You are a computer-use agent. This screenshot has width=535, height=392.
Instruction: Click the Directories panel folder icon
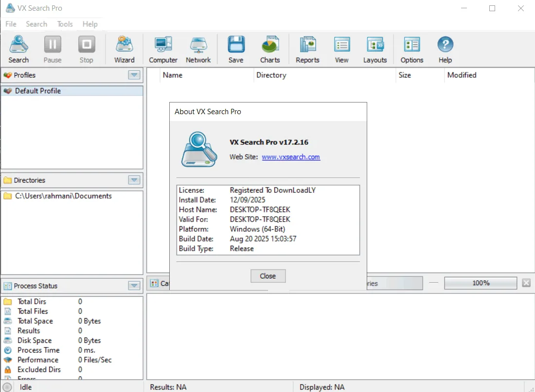pyautogui.click(x=7, y=180)
